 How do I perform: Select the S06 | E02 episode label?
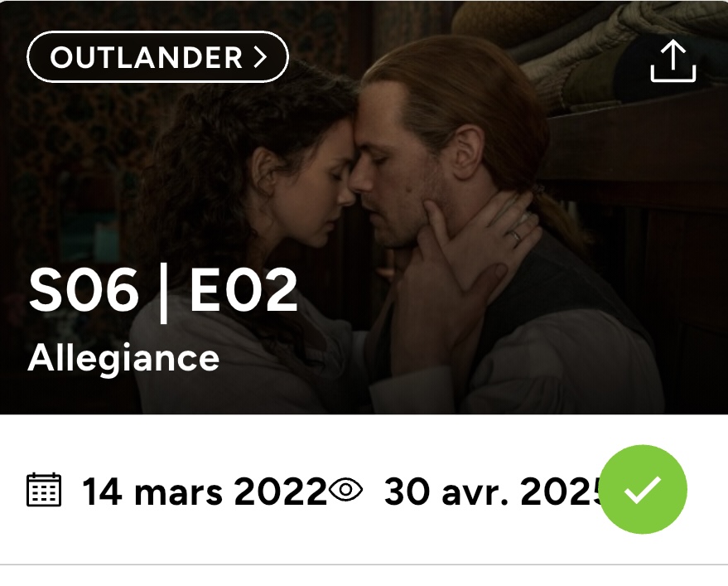coord(163,292)
